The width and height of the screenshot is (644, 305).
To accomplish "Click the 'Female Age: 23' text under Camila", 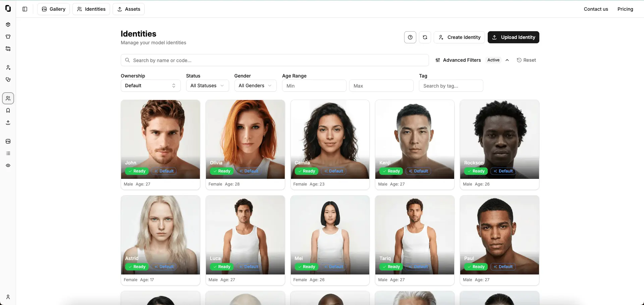I will (309, 184).
